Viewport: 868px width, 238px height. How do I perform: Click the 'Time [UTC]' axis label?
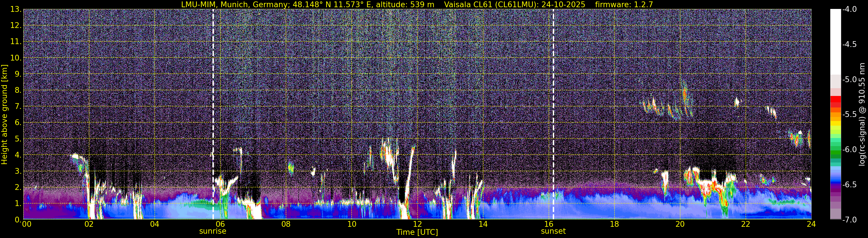pos(417,232)
